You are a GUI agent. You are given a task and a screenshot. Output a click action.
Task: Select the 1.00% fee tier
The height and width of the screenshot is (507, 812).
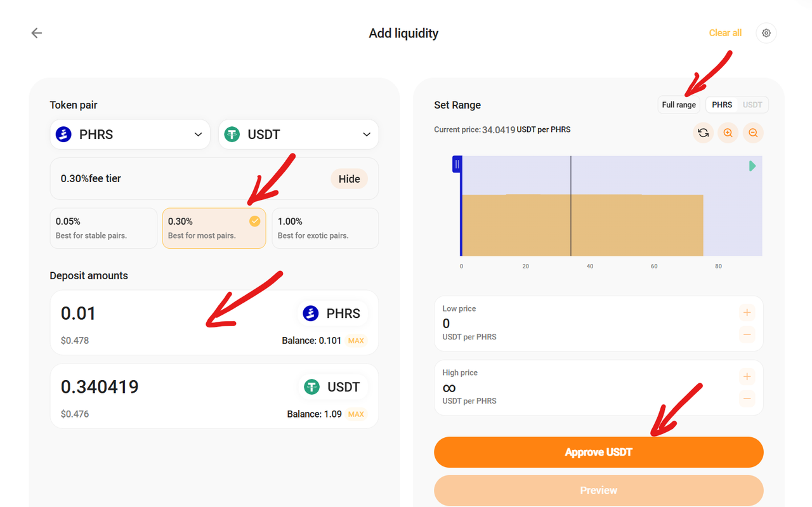[x=325, y=228]
